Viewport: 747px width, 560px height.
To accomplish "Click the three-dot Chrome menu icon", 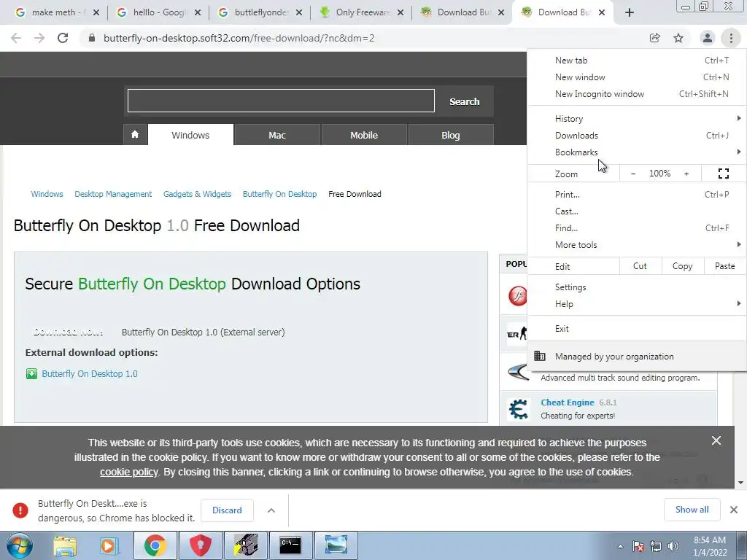I will (731, 38).
